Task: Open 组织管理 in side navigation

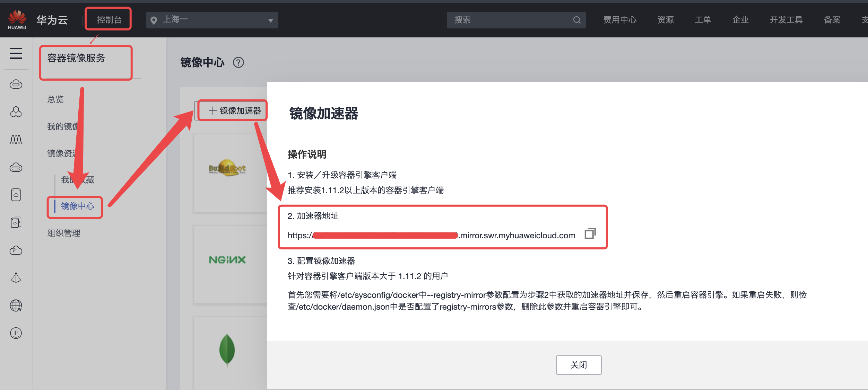Action: tap(64, 233)
